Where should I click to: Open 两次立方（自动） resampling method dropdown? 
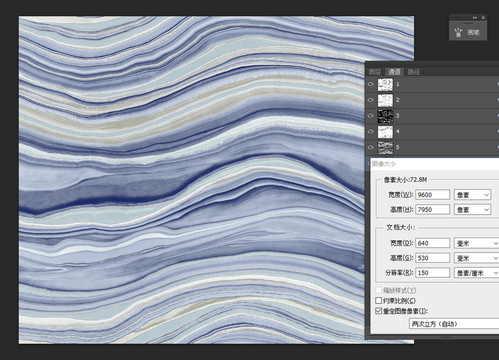point(454,324)
